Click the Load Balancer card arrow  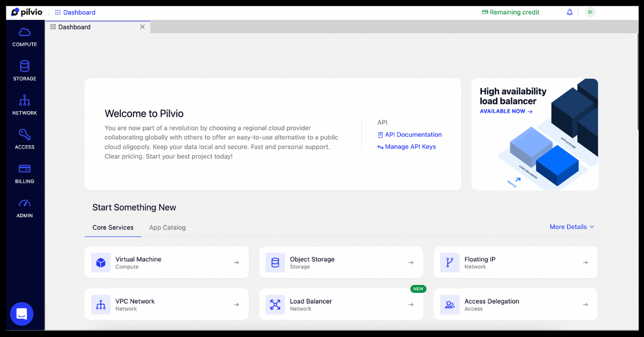click(x=411, y=304)
